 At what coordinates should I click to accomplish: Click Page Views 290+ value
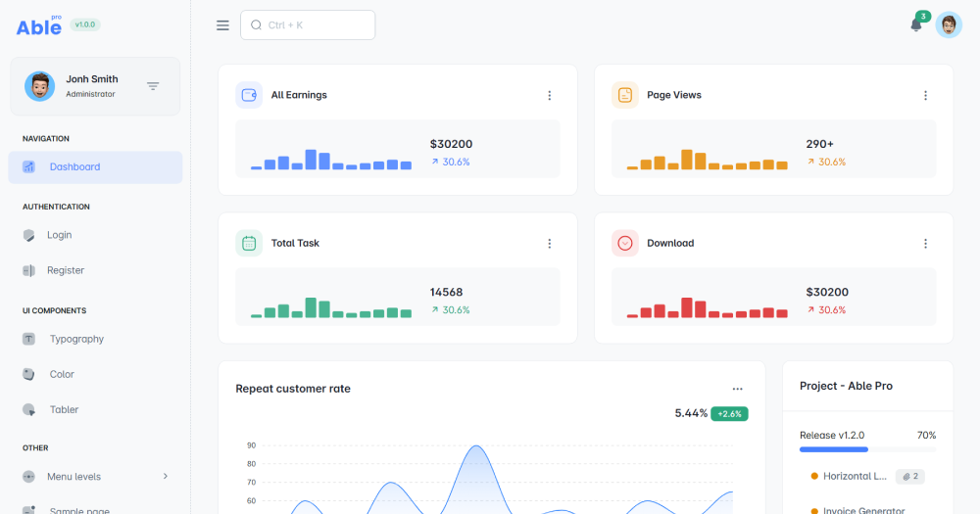click(x=820, y=144)
